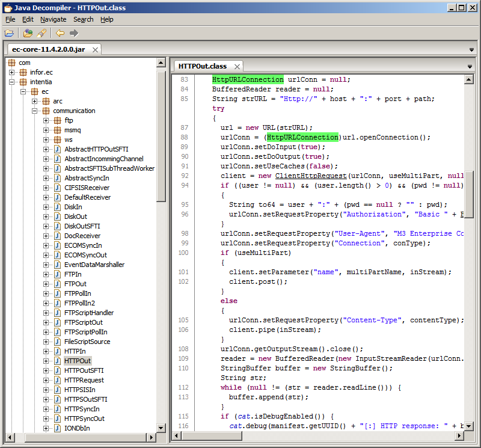Screen dimensions: 481x448
Task: Open the Search menu
Action: point(83,19)
